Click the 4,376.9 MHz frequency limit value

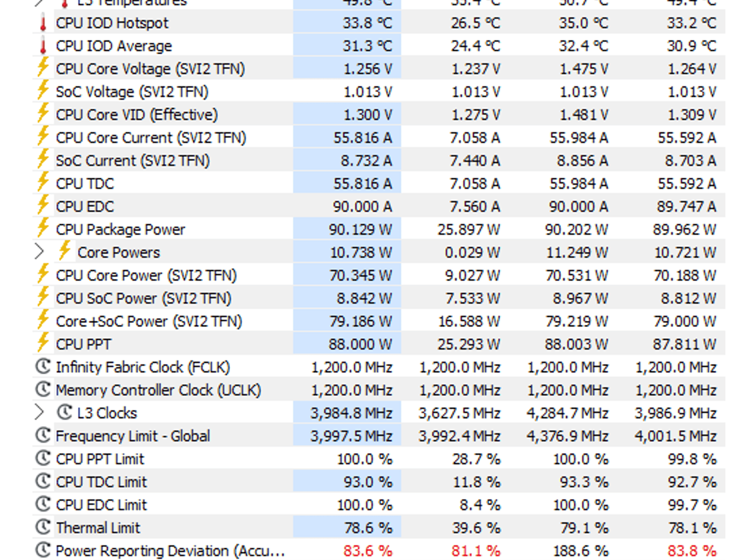click(x=568, y=436)
